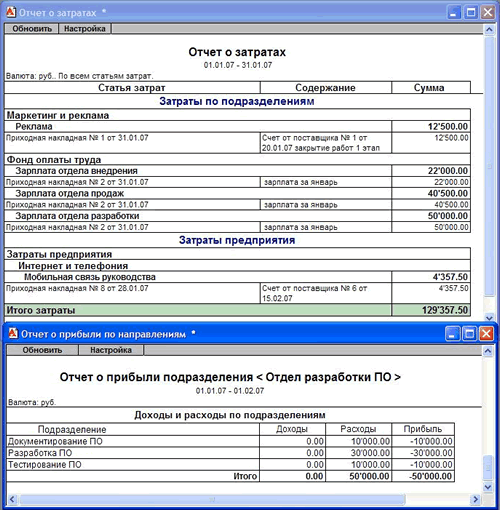
Task: Select the Итого затраты total row
Action: point(237,310)
